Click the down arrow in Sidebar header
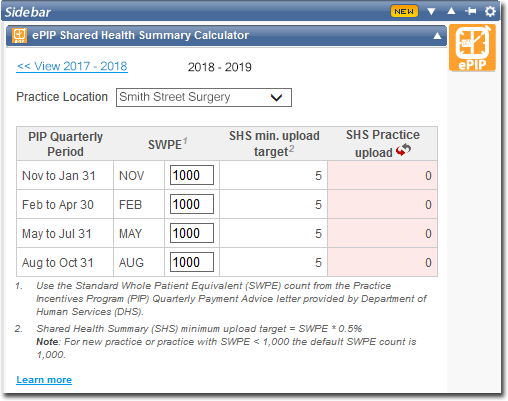 coord(431,12)
